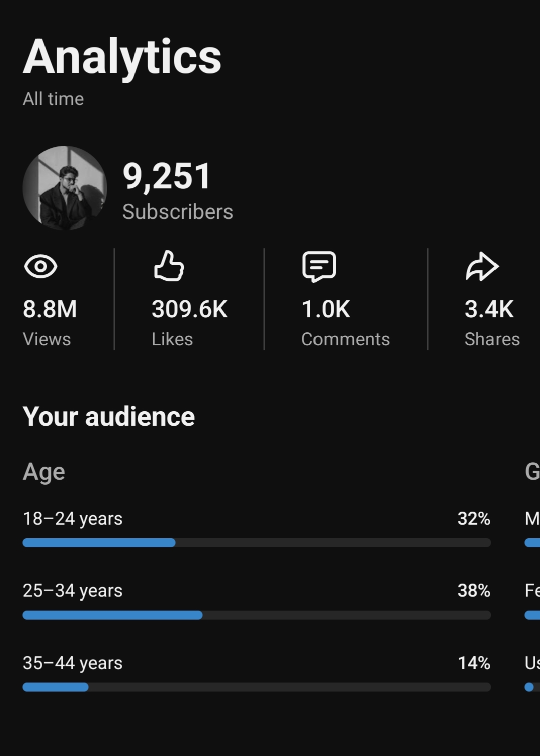Click the 35–44 years progress bar
The image size is (540, 756).
click(x=256, y=687)
